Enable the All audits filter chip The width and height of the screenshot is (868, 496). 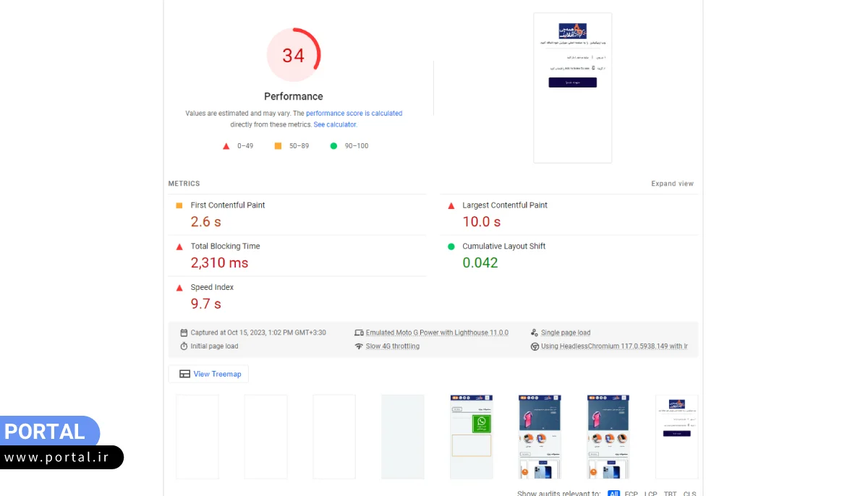click(x=614, y=493)
